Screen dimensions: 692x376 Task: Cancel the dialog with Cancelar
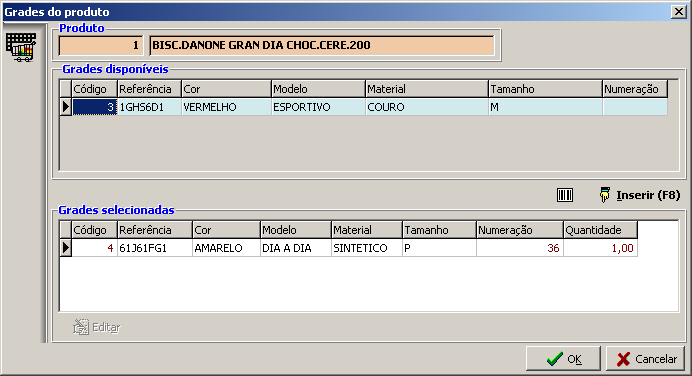coord(645,359)
